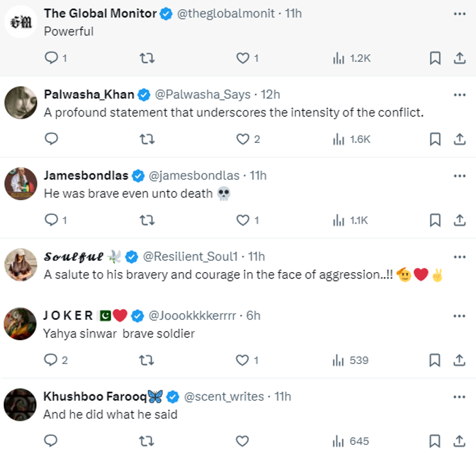This screenshot has height=451, width=476.
Task: Open more options on The Global Monitor tweet
Action: click(x=460, y=13)
